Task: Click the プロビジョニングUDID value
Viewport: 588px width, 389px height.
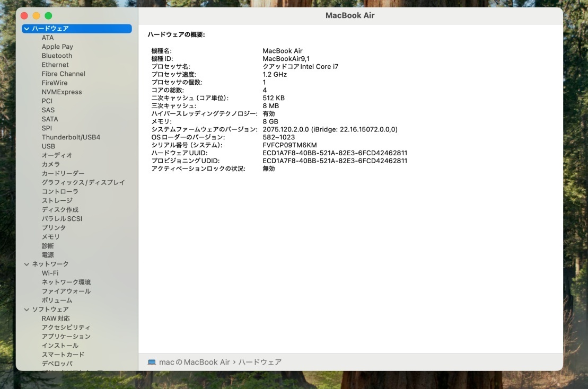Action: (x=335, y=161)
